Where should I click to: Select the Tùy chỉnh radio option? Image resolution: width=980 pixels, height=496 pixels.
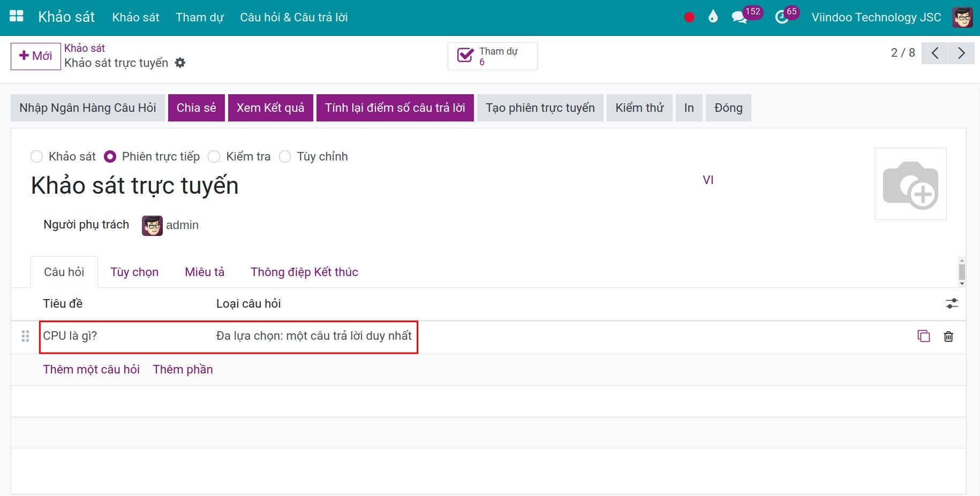coord(285,156)
